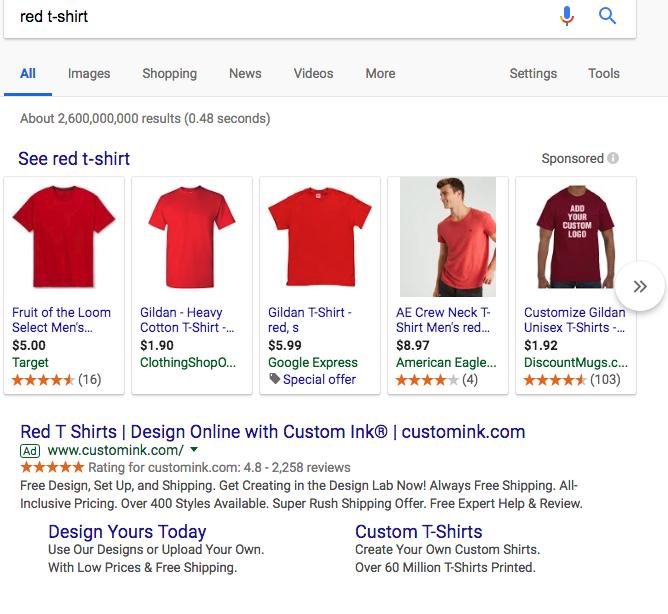Screen dimensions: 668x614
Task: Open the News results tab
Action: point(245,73)
